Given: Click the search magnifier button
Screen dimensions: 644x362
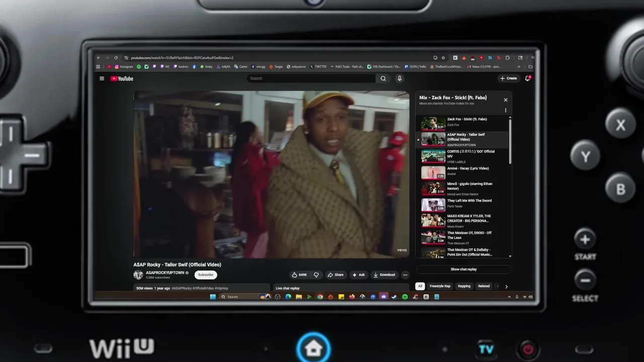Looking at the screenshot, I should 383,78.
